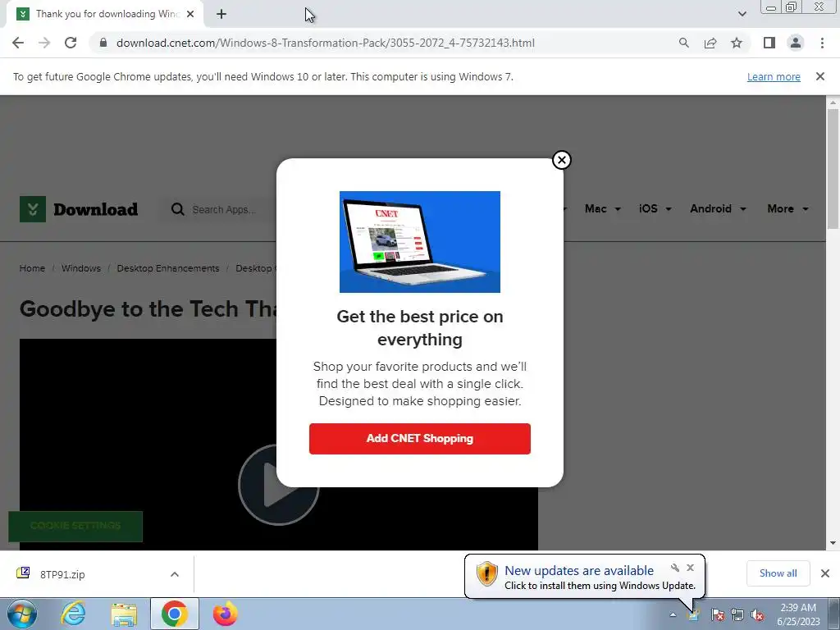Click the taskbar clock 2:39 AM

tap(798, 614)
